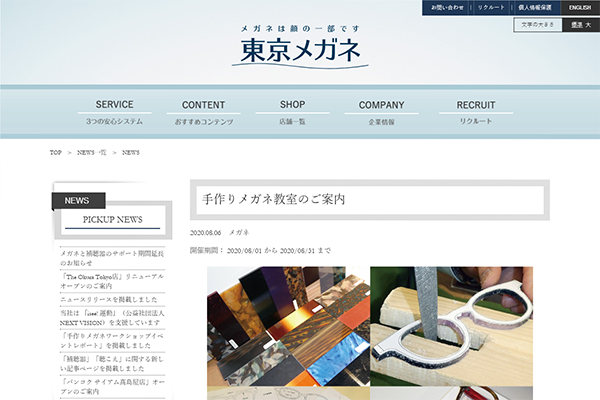600x400 pixels.
Task: Open the リクルート link in top bar
Action: point(491,8)
